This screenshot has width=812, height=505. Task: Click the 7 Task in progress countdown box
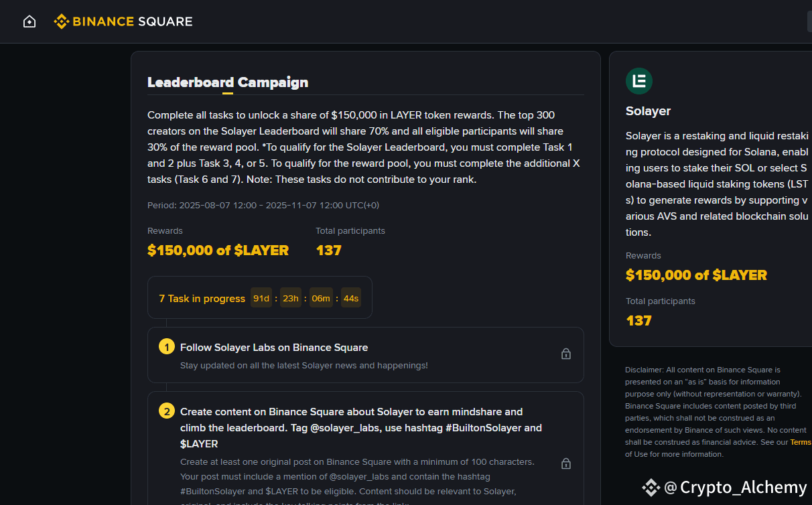click(x=260, y=297)
